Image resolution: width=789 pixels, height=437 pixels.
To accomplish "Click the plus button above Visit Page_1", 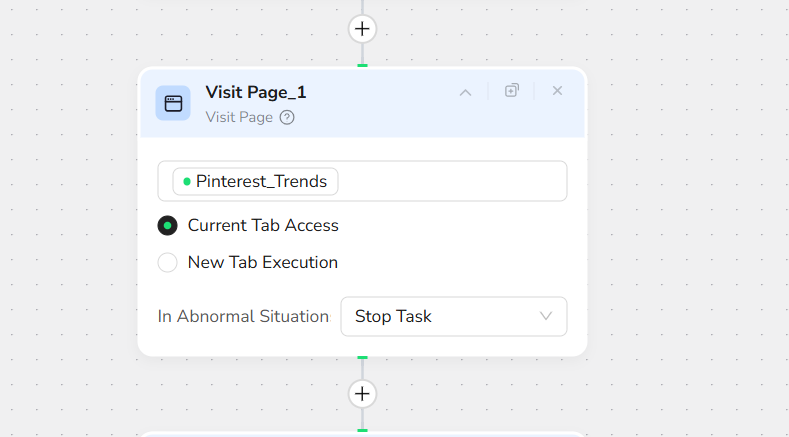I will click(362, 29).
